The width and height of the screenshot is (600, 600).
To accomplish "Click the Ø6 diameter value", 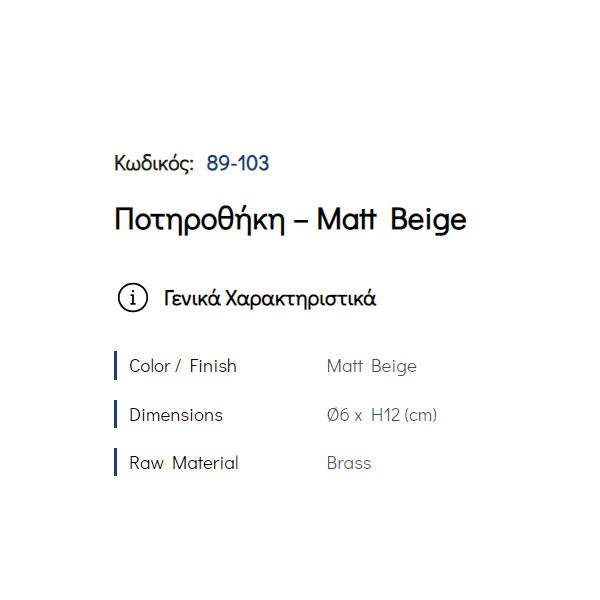I will 338,414.
